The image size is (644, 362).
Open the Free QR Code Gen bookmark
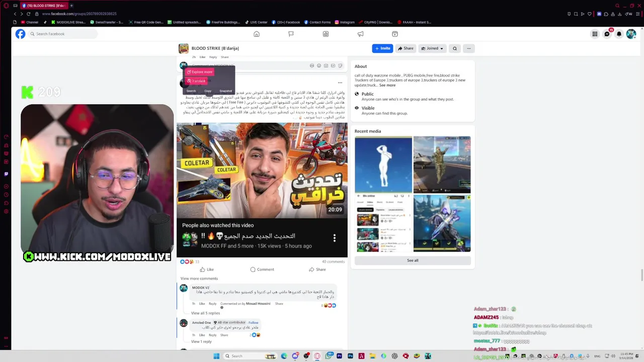[x=146, y=22]
